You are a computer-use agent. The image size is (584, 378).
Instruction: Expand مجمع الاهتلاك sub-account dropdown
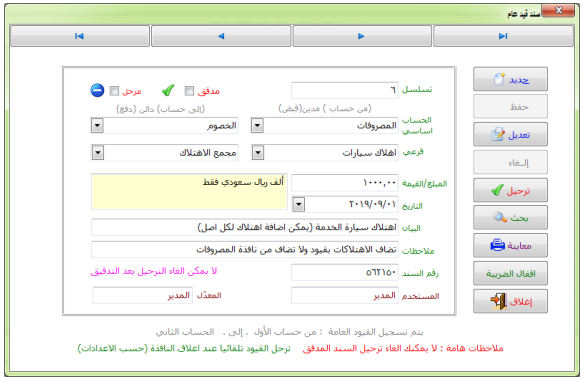click(x=98, y=153)
